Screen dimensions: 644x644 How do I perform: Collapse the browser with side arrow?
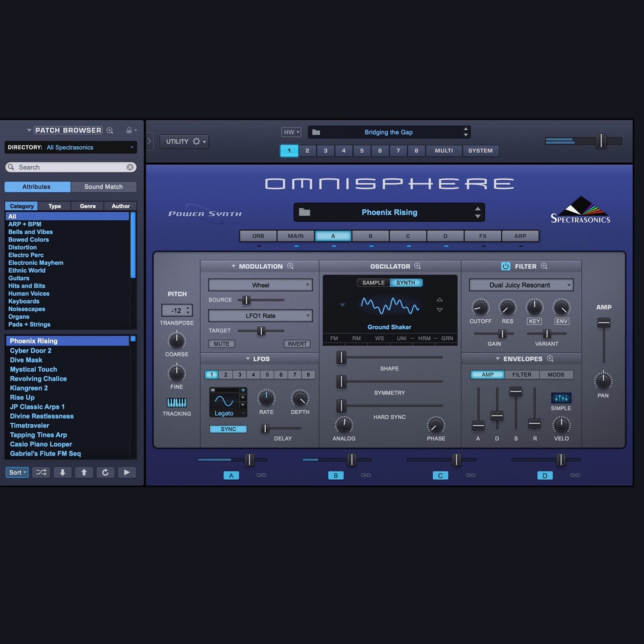(149, 142)
